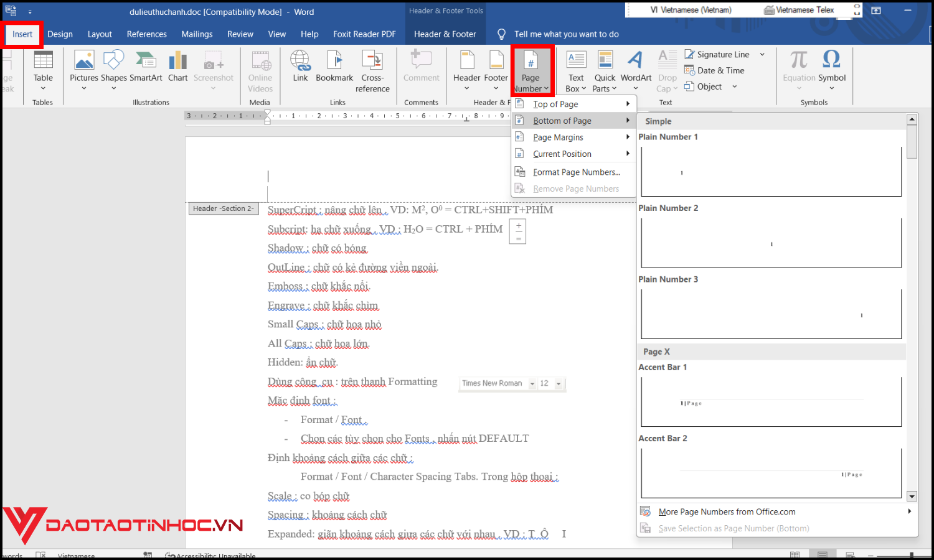Click the gallery scrollbar up arrow
The image size is (934, 560).
(912, 119)
